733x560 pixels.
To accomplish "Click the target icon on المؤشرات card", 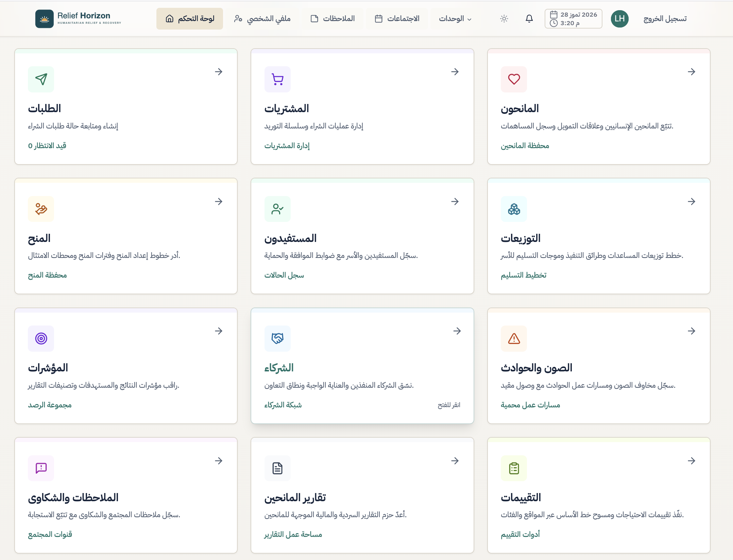I will (x=41, y=338).
